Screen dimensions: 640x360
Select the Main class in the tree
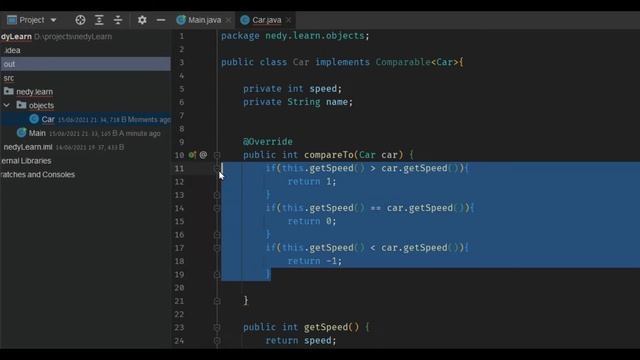pos(37,133)
